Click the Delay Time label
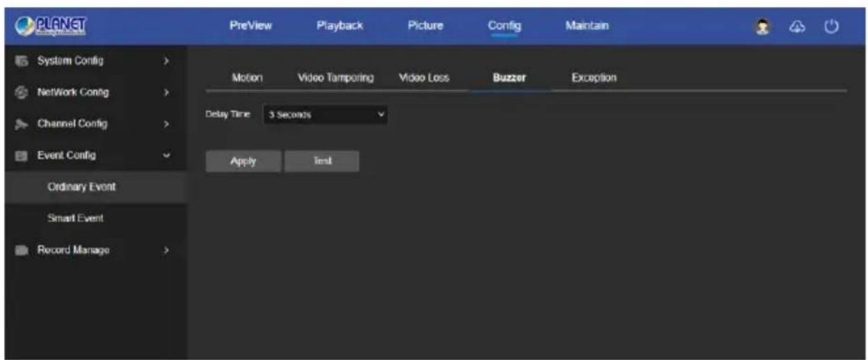This screenshot has height=360, width=868. [227, 115]
